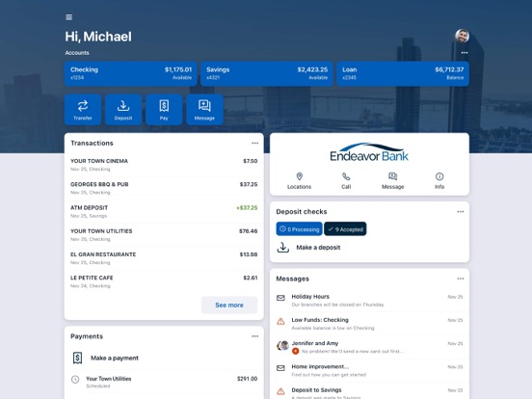Click the scheduled payment clock icon
Screen dimensions: 532x399
point(75,380)
